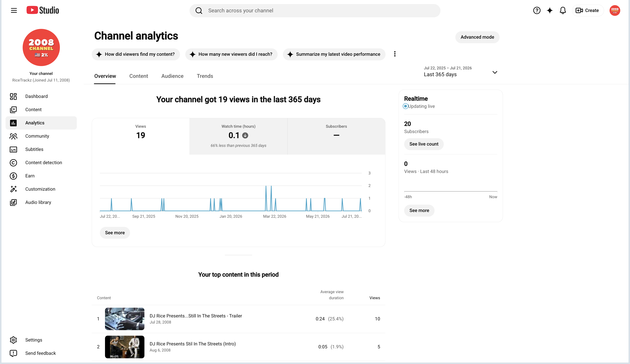Click the title DJ Rice Presents Stil In The Streets (Intro)
This screenshot has height=364, width=630.
click(192, 344)
